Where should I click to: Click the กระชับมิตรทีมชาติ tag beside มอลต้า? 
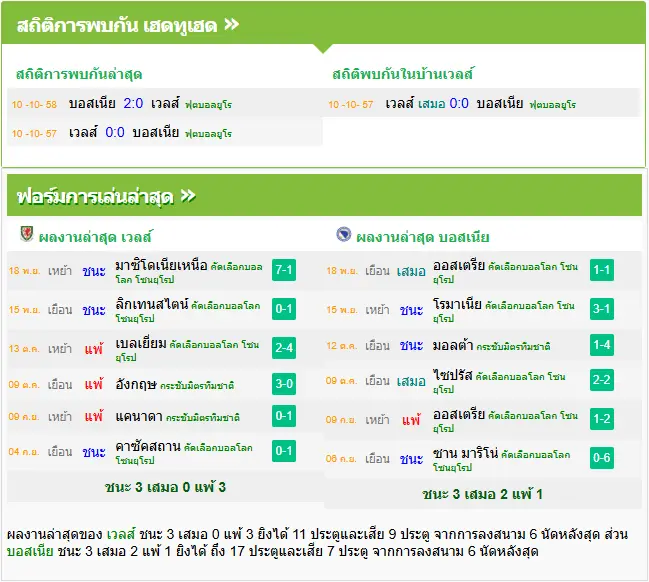pyautogui.click(x=513, y=346)
